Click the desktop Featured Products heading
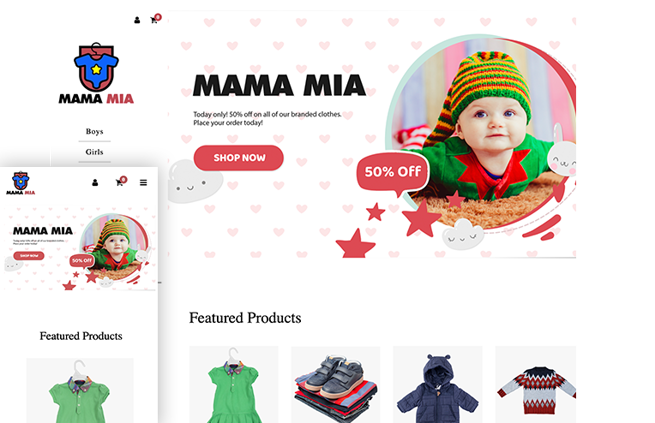The image size is (655, 423). click(x=245, y=318)
